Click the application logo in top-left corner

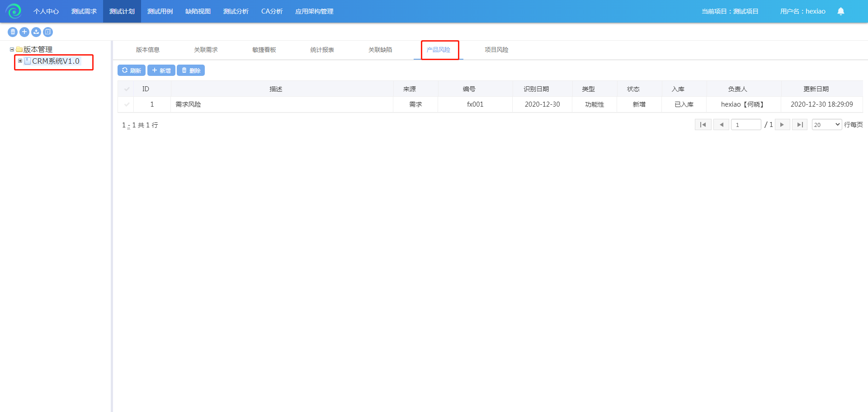coord(14,11)
